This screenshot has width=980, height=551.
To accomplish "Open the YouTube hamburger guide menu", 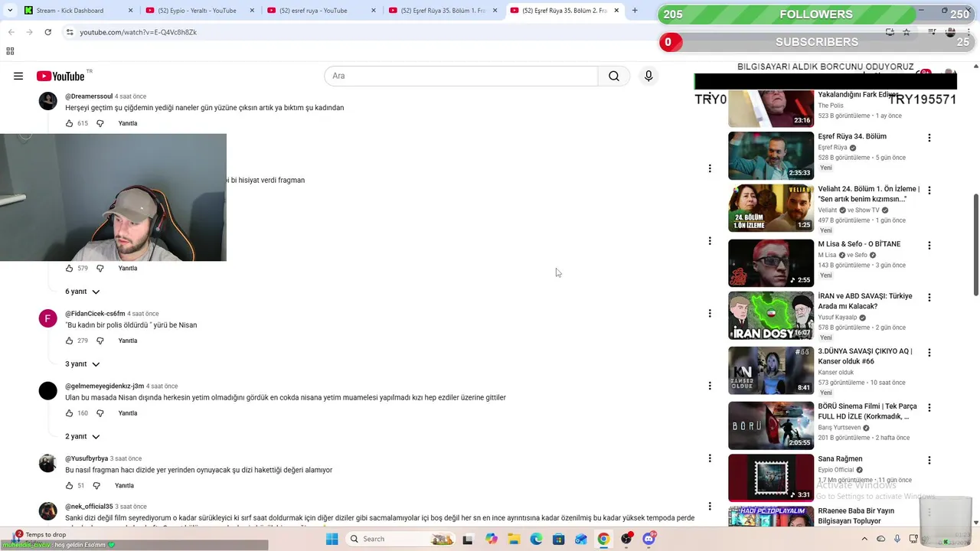I will 18,76.
